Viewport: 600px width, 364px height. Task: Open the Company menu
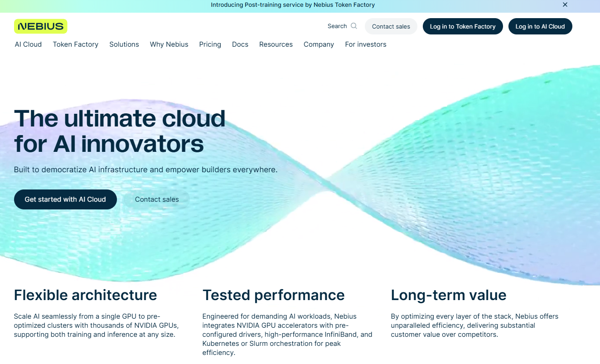[319, 44]
